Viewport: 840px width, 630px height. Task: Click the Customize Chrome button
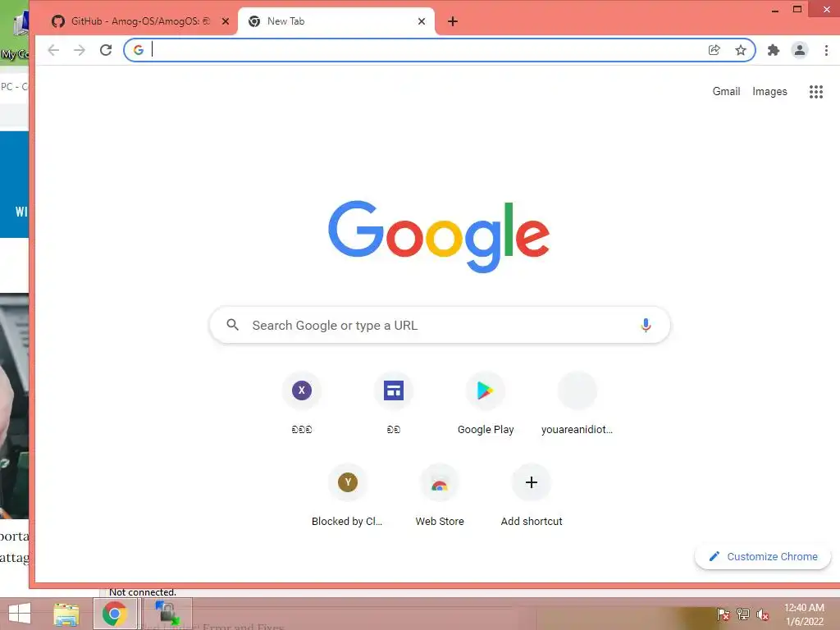(x=763, y=557)
